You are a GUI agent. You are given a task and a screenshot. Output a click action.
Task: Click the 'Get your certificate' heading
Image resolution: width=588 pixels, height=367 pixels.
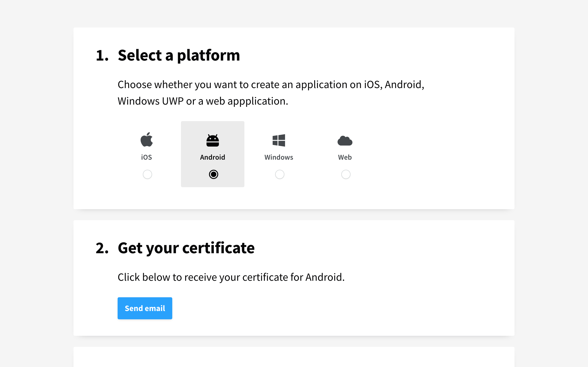coord(186,248)
